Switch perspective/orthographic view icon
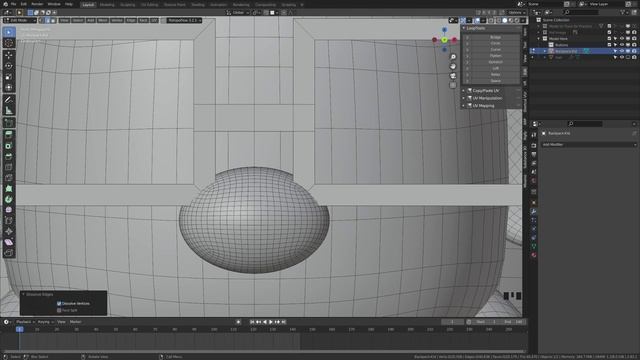Viewport: 640px width, 360px height. (x=453, y=85)
